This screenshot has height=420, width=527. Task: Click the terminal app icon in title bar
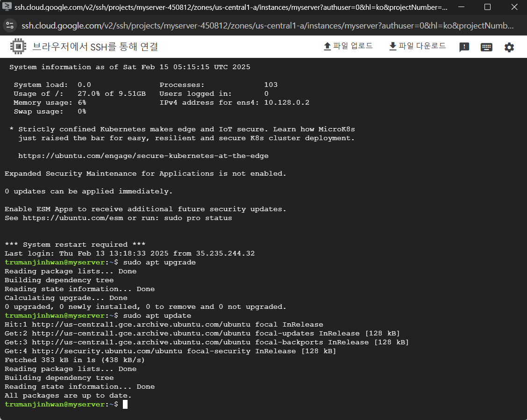(7, 7)
